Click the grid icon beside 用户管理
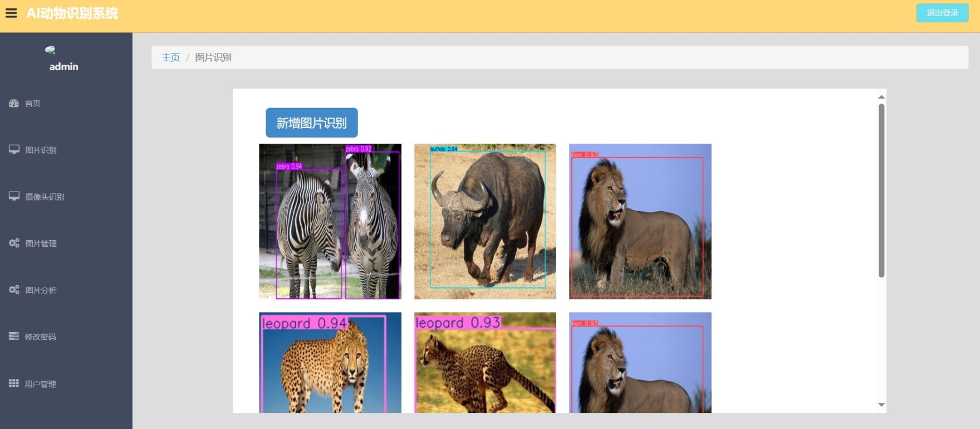The width and height of the screenshot is (980, 429). [x=14, y=383]
